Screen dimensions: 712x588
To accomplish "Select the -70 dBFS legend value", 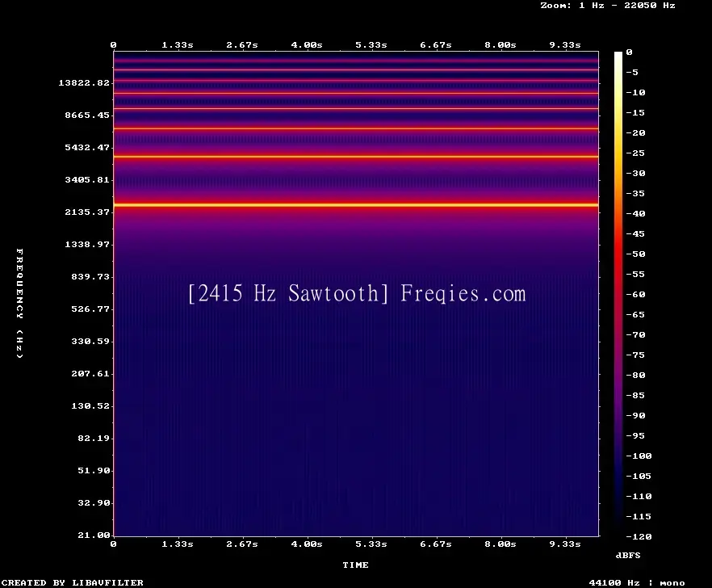I will point(635,335).
